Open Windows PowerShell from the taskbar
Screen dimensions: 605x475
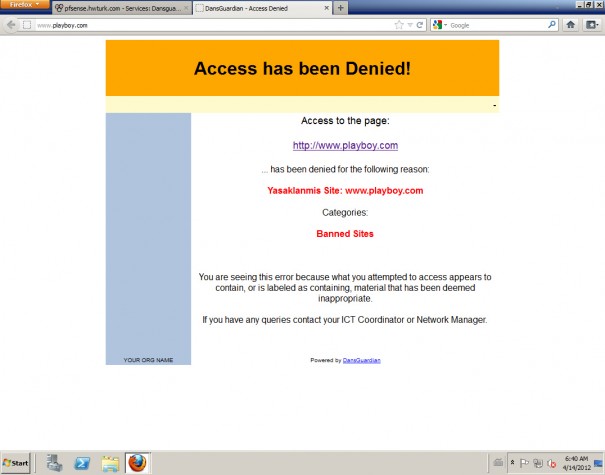click(x=82, y=463)
